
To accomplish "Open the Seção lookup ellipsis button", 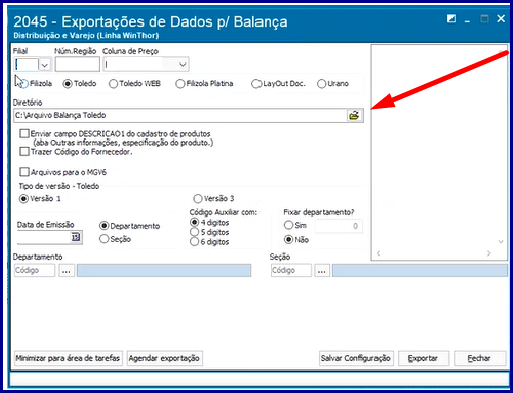I will point(322,271).
